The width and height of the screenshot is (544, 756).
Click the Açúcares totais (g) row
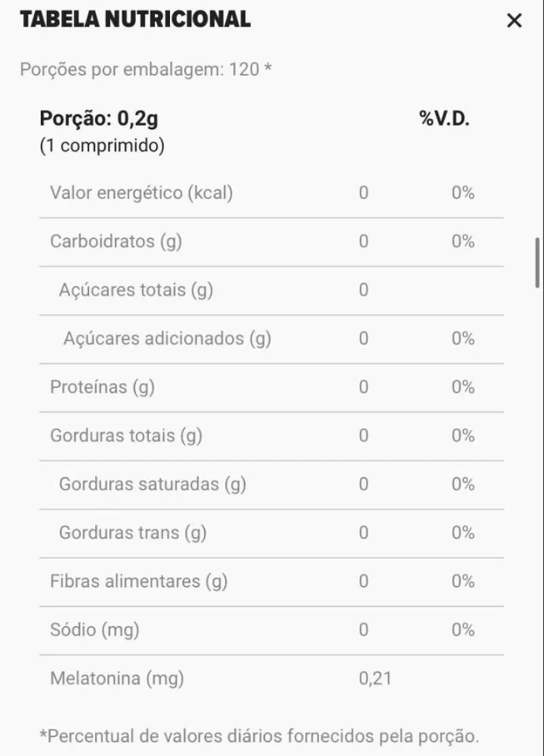[x=271, y=291]
